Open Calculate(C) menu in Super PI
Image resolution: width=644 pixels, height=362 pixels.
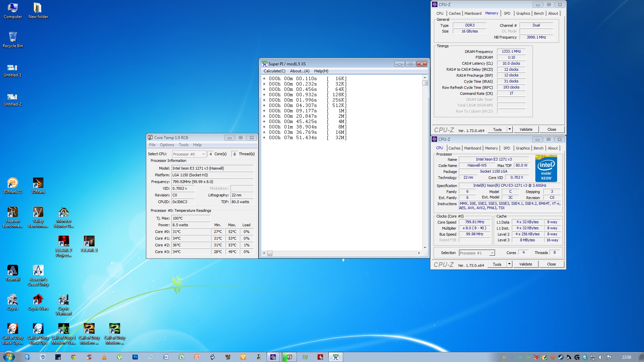click(x=274, y=71)
